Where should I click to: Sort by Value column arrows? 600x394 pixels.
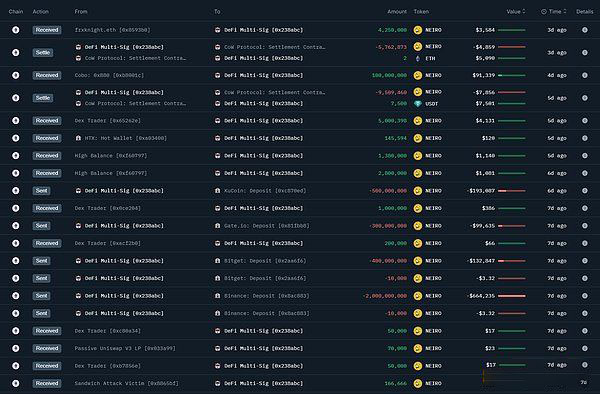coord(524,11)
